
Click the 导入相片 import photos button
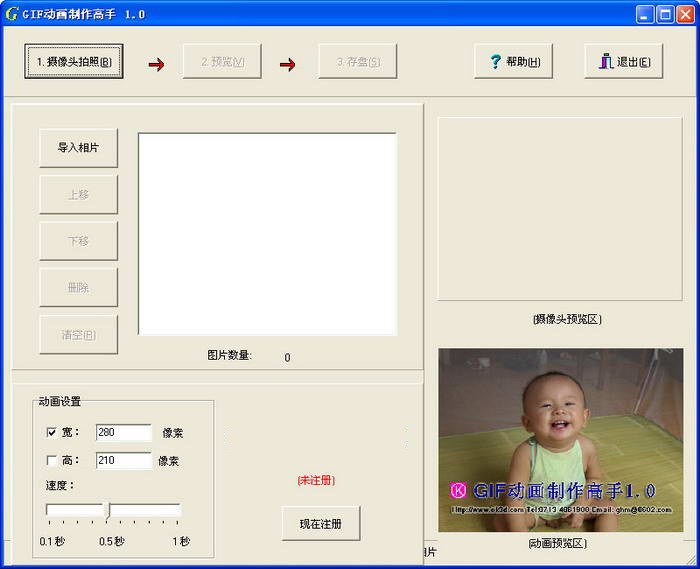79,148
